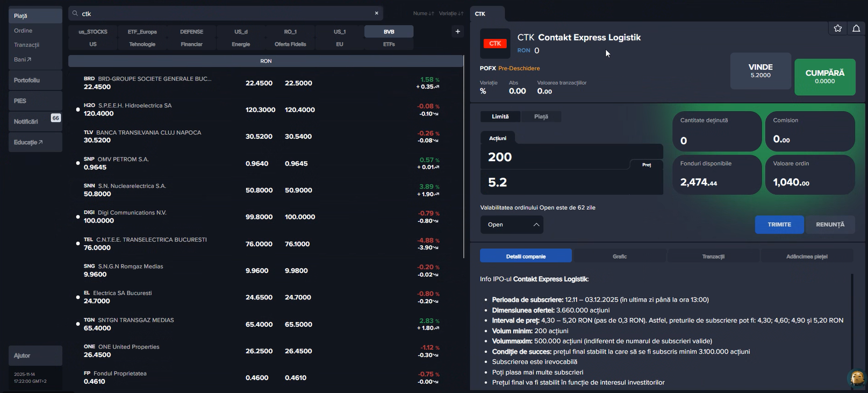Viewport: 868px width, 393px height.
Task: Click the magnifier search icon
Action: (x=75, y=13)
